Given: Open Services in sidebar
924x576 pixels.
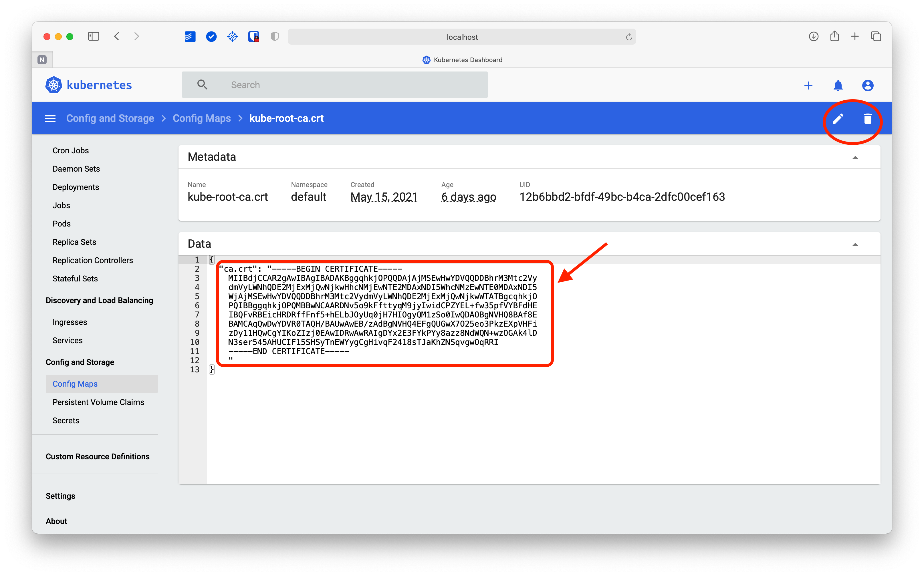Looking at the screenshot, I should point(68,340).
